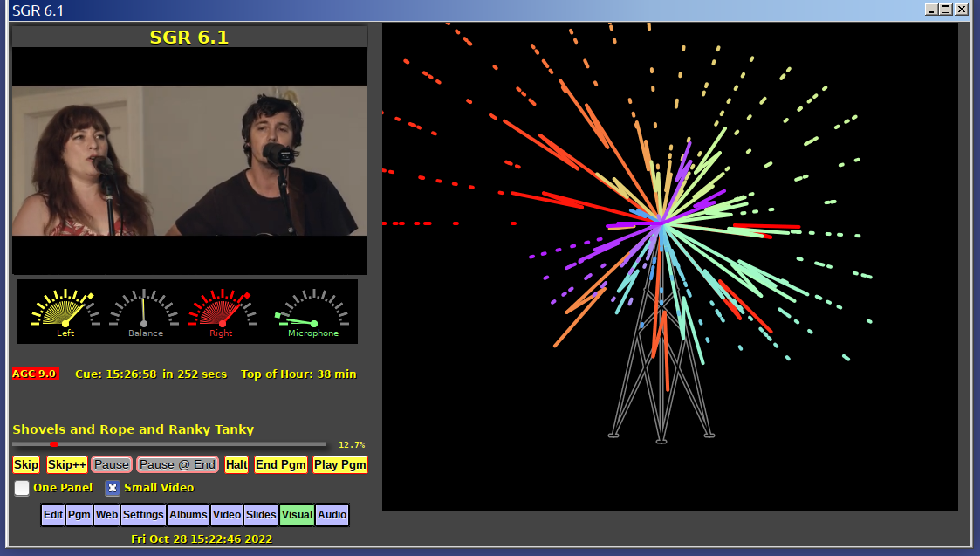
Task: Click the 12.7% progress value
Action: point(352,444)
